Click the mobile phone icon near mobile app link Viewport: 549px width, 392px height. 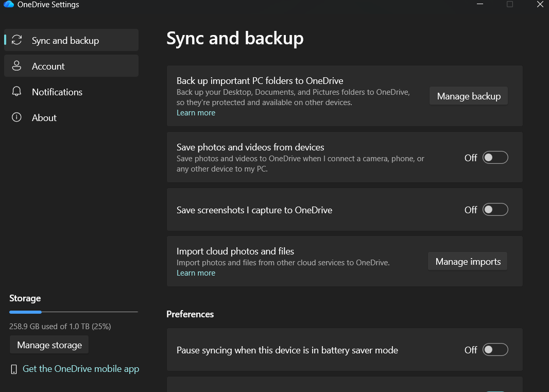click(14, 369)
